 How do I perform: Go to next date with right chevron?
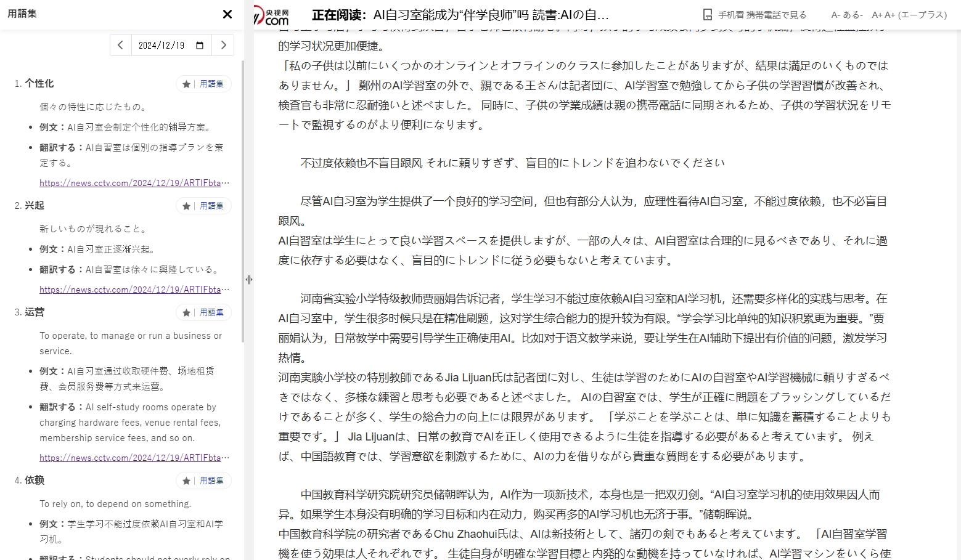223,45
